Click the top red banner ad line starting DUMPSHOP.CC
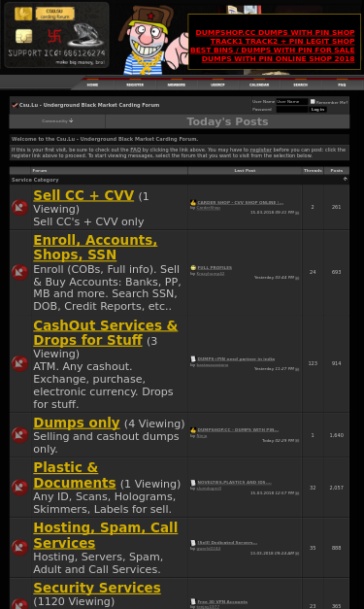 [x=275, y=33]
